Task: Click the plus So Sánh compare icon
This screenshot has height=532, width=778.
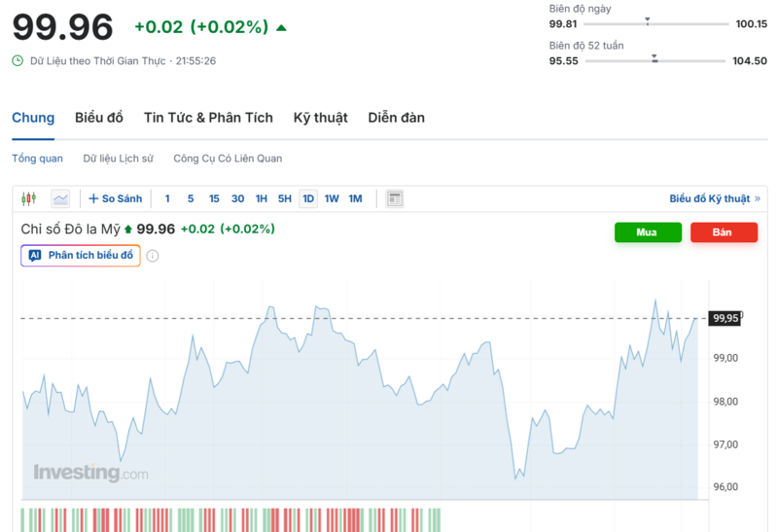Action: [x=94, y=198]
